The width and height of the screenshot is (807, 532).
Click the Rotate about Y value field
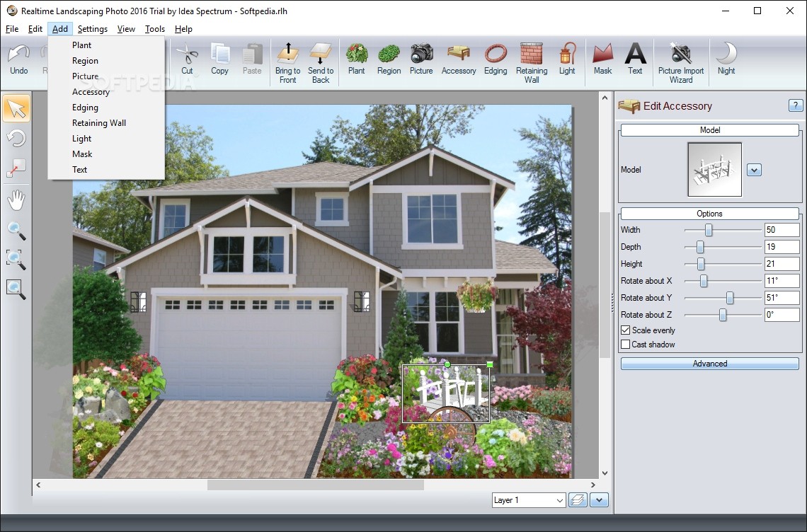tap(782, 298)
